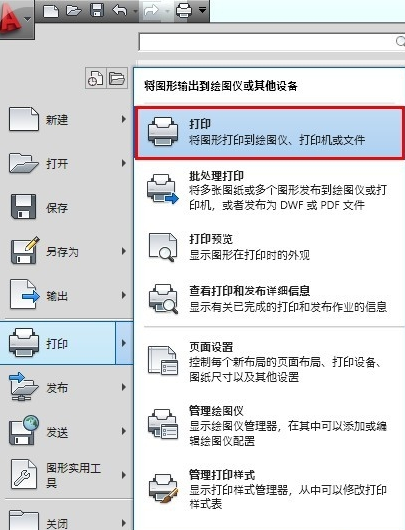Click the Plot printer icon in quick access toolbar

coord(184,10)
